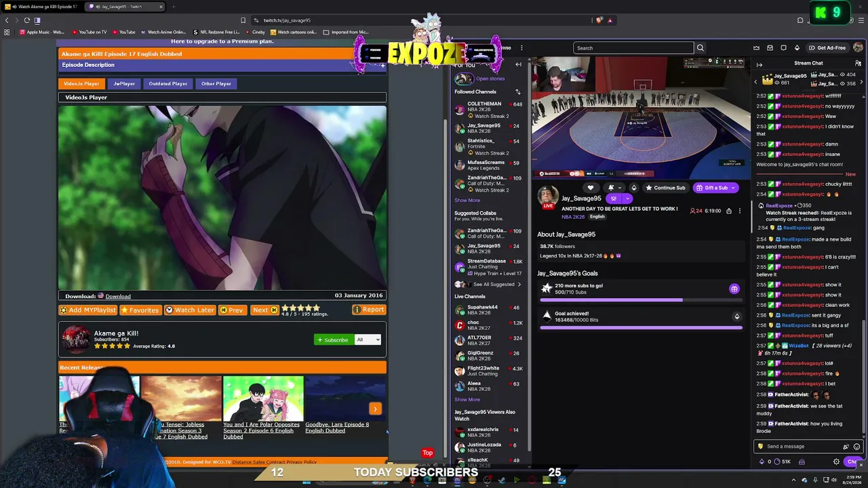Open the NFL Redzone bookmark

[x=216, y=32]
